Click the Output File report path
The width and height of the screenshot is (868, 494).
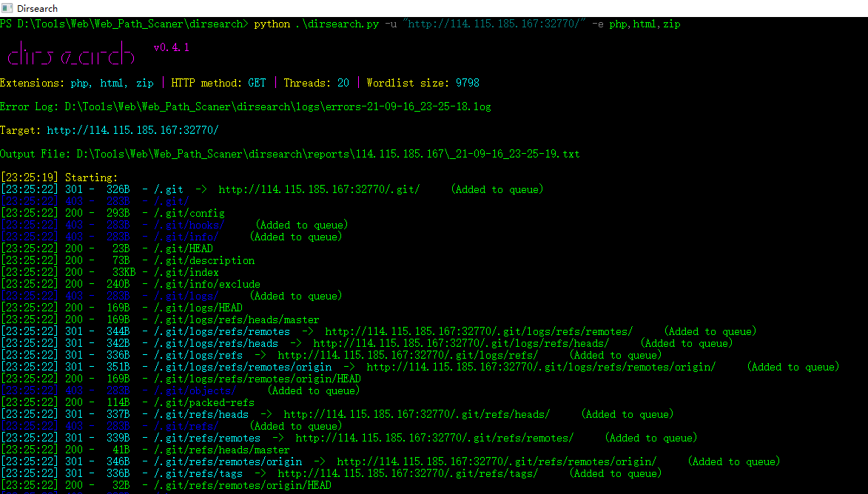pyautogui.click(x=329, y=154)
